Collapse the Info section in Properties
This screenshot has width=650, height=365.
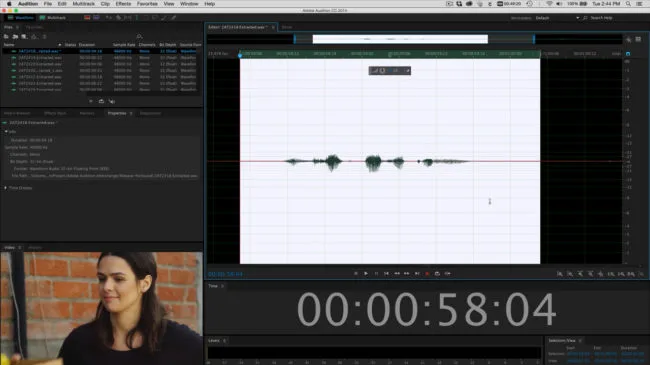coord(6,131)
